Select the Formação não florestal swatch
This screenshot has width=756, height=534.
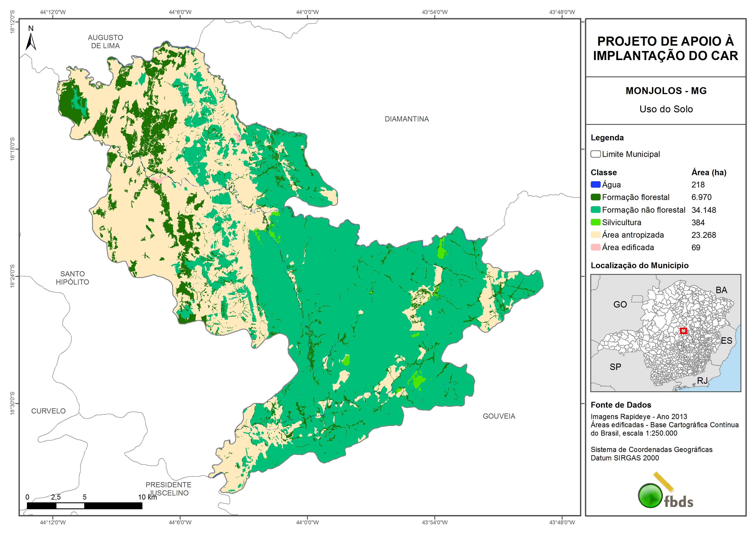(x=595, y=210)
